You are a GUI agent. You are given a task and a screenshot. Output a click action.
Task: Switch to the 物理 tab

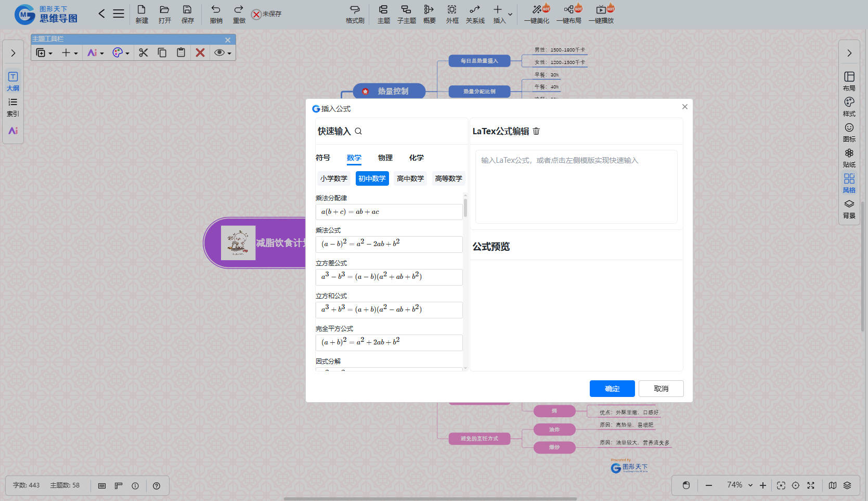(x=385, y=158)
